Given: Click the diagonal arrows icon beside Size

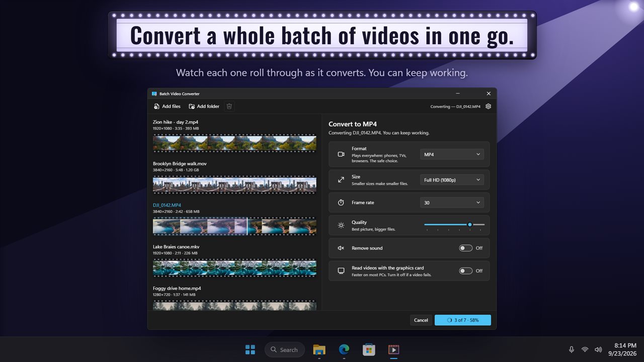Looking at the screenshot, I should [x=341, y=179].
